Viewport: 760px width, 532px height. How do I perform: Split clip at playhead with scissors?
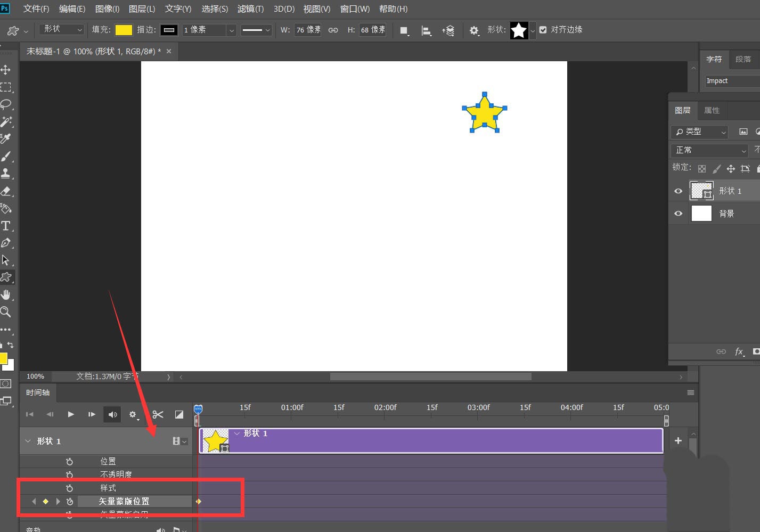[158, 414]
